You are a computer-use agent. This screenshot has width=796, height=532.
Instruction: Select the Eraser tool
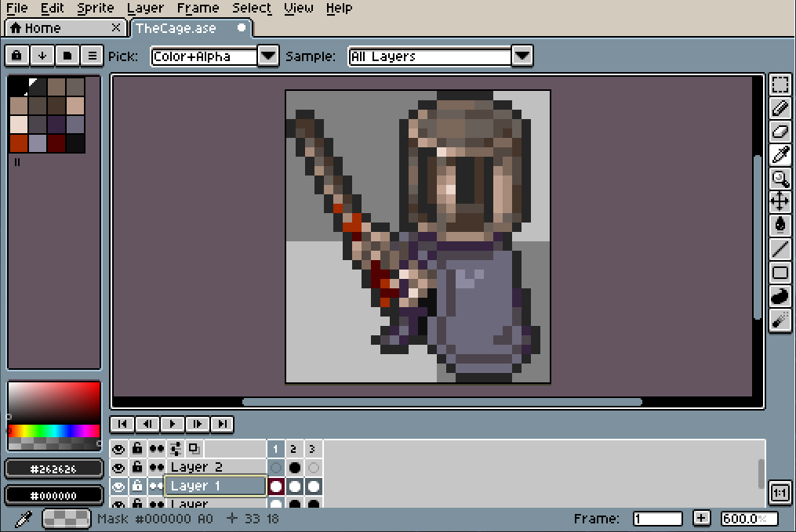point(780,132)
